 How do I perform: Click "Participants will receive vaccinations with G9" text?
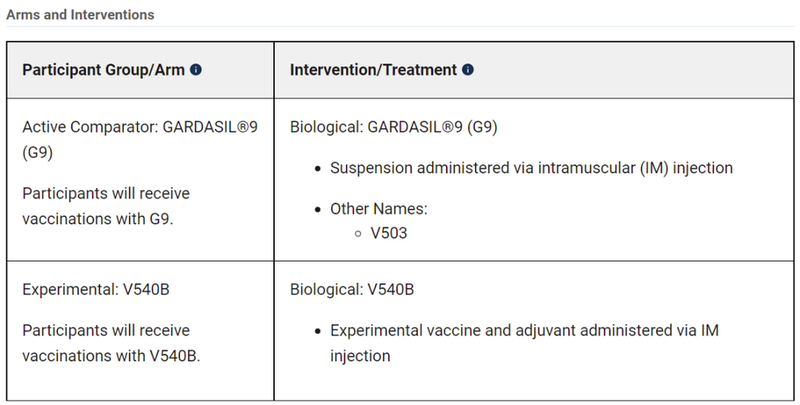[106, 206]
